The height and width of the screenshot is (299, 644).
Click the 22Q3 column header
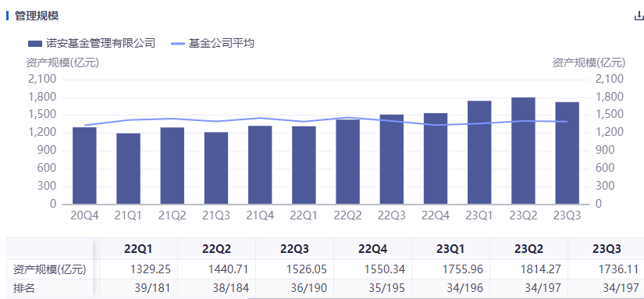(294, 248)
